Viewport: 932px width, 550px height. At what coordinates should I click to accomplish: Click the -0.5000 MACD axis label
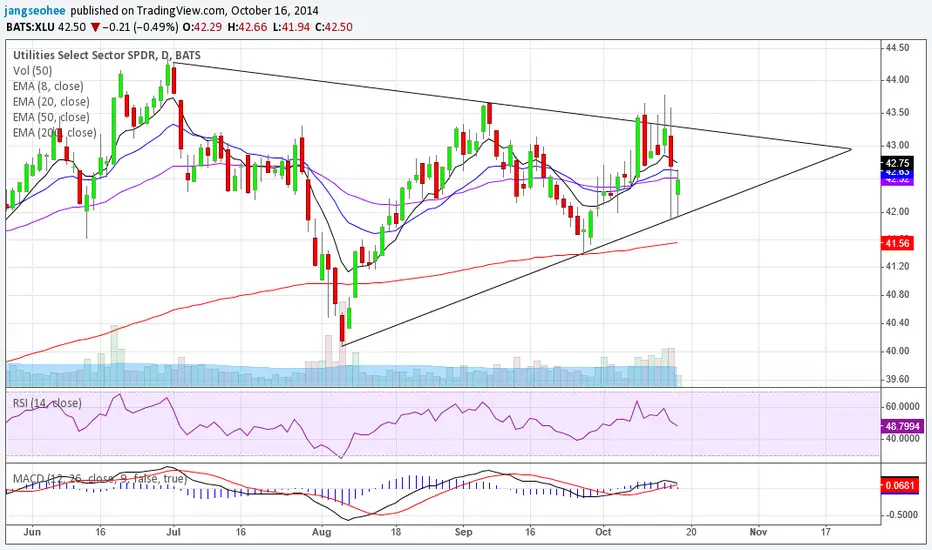[x=901, y=515]
